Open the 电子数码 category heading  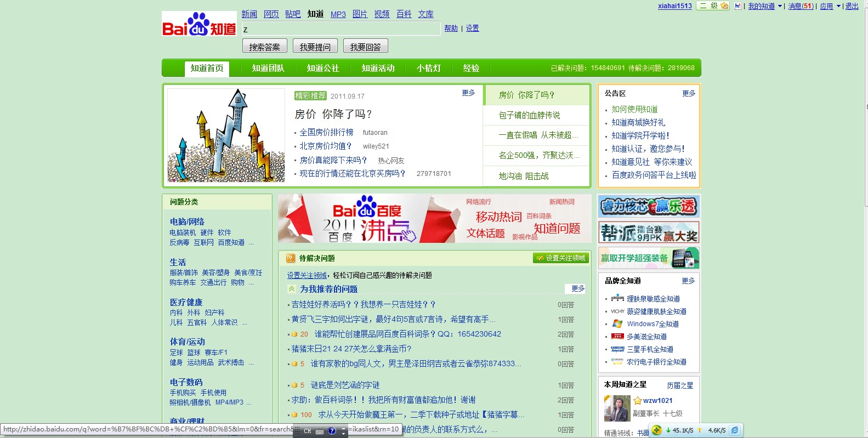tap(186, 382)
